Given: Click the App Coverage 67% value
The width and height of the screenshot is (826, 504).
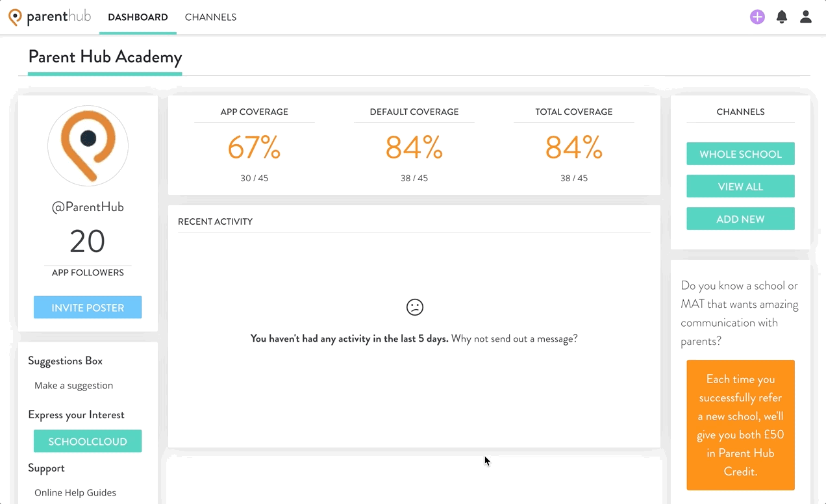Looking at the screenshot, I should 255,147.
